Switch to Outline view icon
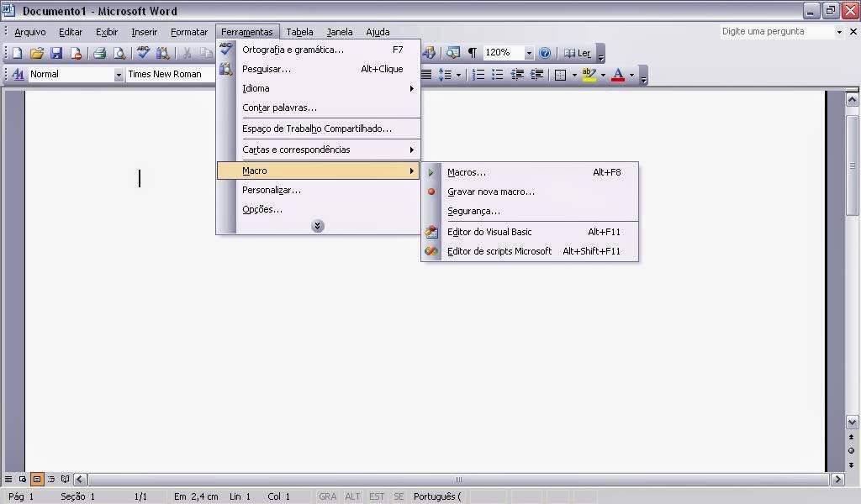The image size is (861, 504). 51,480
